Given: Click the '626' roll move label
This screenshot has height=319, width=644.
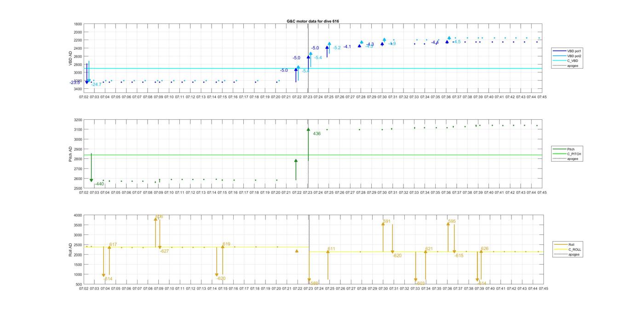Looking at the screenshot, I should [485, 249].
